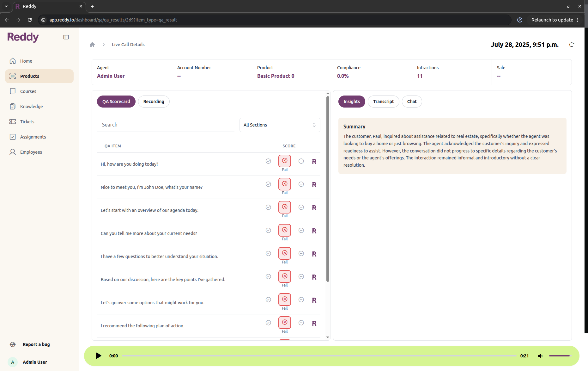This screenshot has width=588, height=371.
Task: Open the Products section in the sidebar
Action: (29, 76)
